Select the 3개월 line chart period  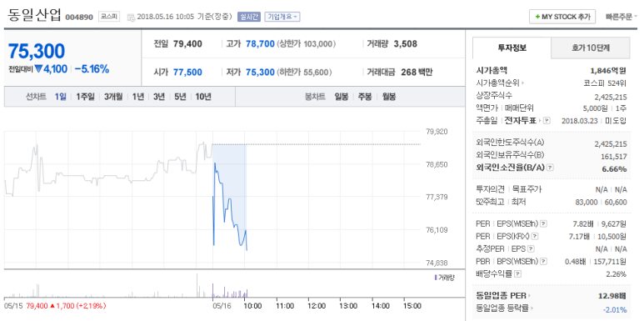[x=113, y=97]
